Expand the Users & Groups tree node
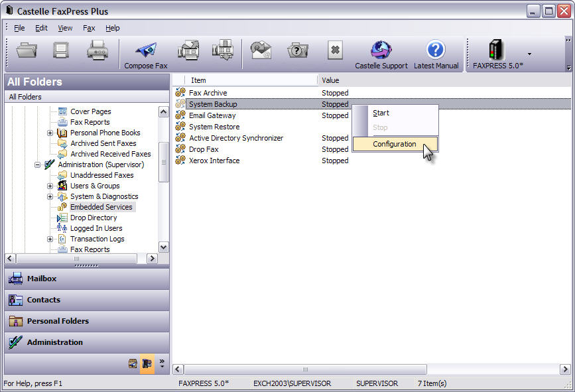Screen dimensions: 575x392 50,186
